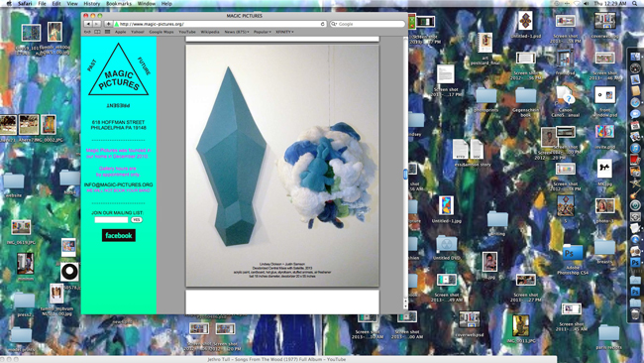This screenshot has height=363, width=644.
Task: Open the History menu
Action: [x=91, y=3]
